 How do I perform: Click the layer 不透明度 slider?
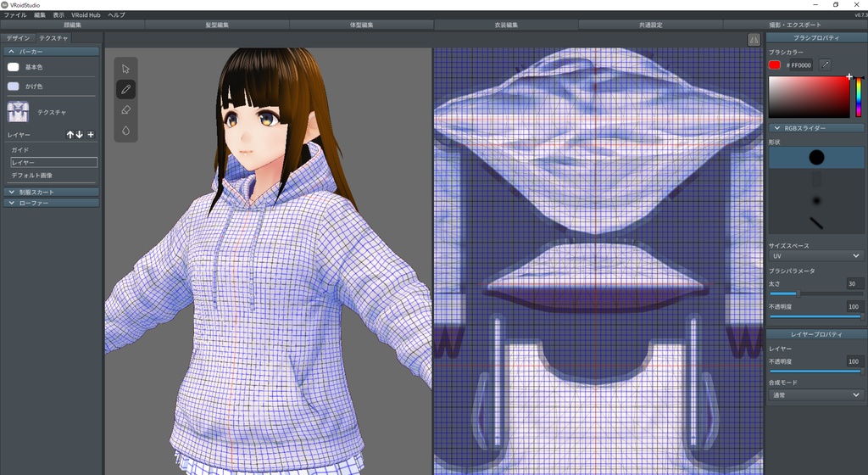pyautogui.click(x=816, y=372)
